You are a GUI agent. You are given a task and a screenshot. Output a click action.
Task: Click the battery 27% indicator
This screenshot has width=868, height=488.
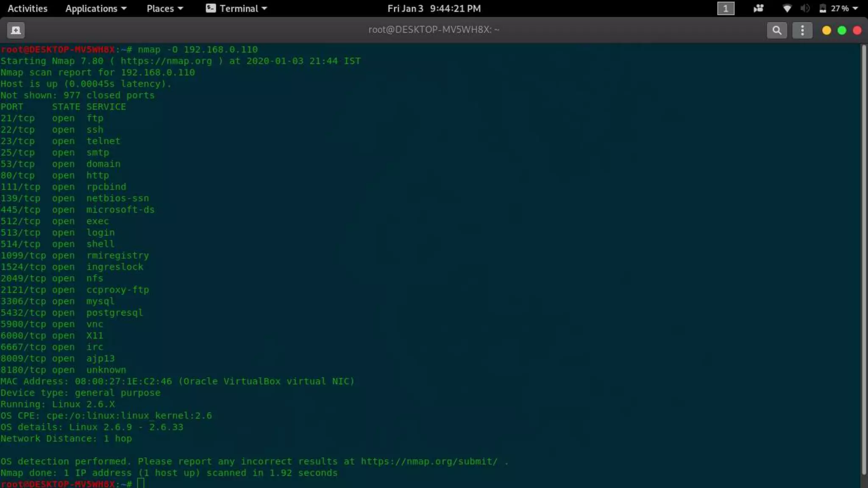coord(834,8)
